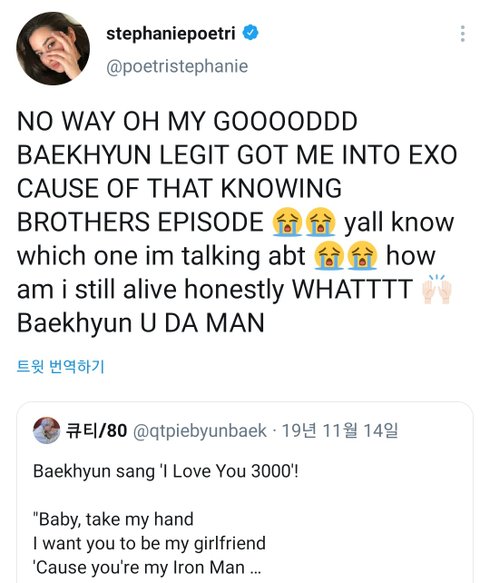Image resolution: width=480 pixels, height=583 pixels.
Task: Open the @poetristephanie handle
Action: pyautogui.click(x=177, y=67)
